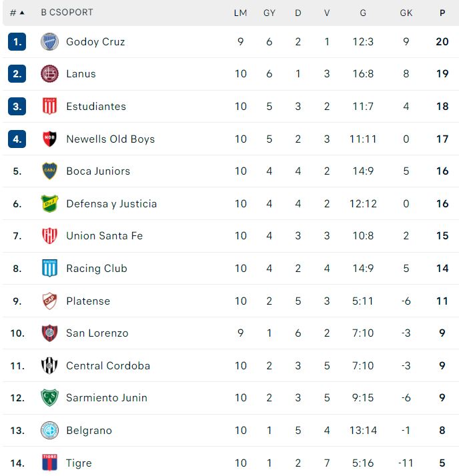Select the GY wins column header
This screenshot has width=459, height=476.
(269, 13)
